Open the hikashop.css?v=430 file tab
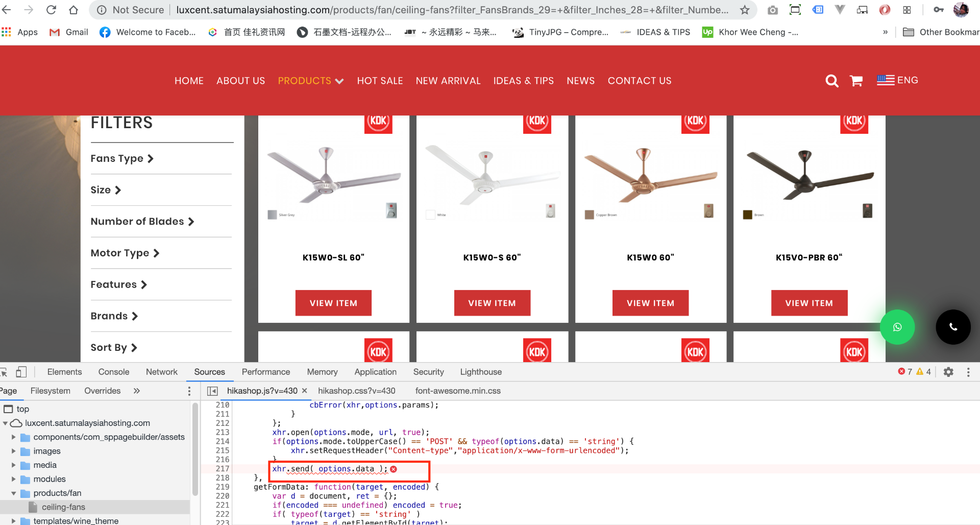 [357, 391]
